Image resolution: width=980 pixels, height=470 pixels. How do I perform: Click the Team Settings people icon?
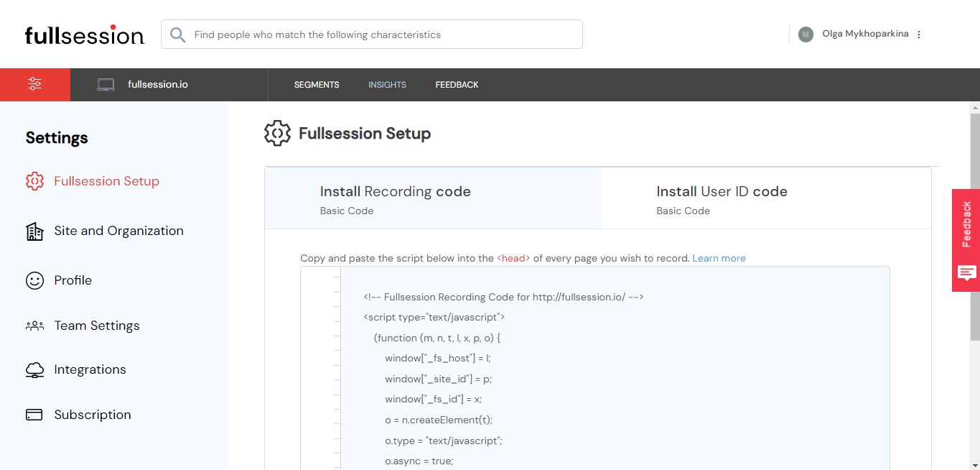[x=34, y=326]
